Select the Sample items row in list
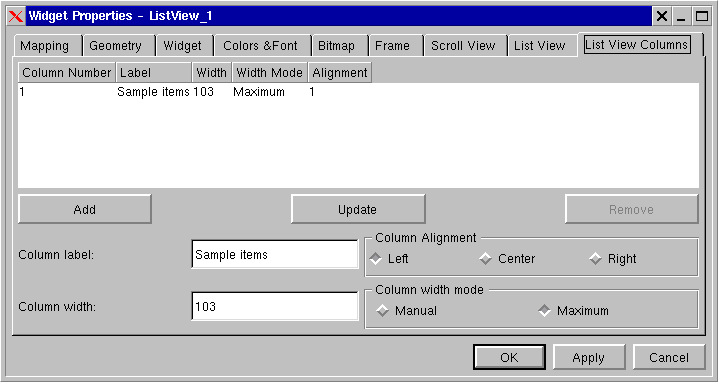This screenshot has height=382, width=718. point(358,92)
